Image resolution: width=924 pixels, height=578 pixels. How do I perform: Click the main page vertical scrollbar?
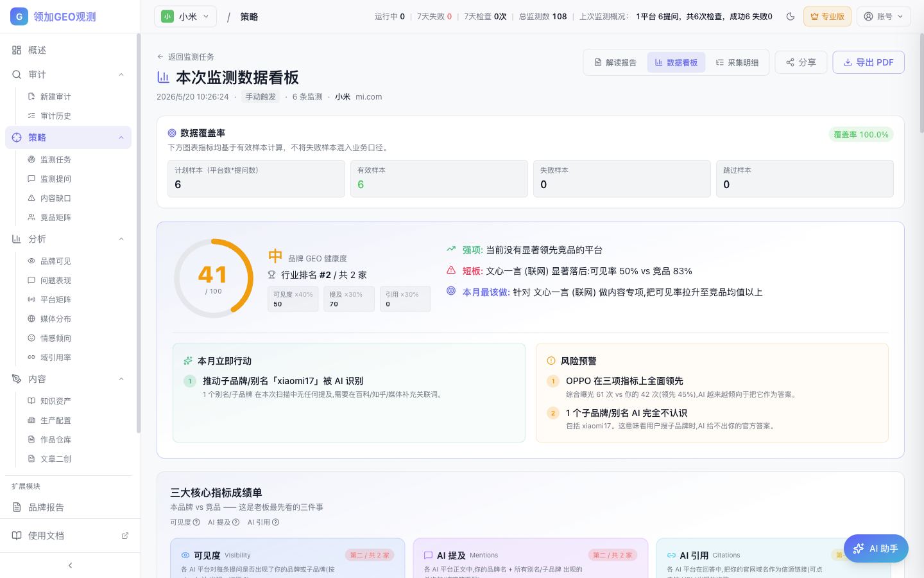click(921, 83)
